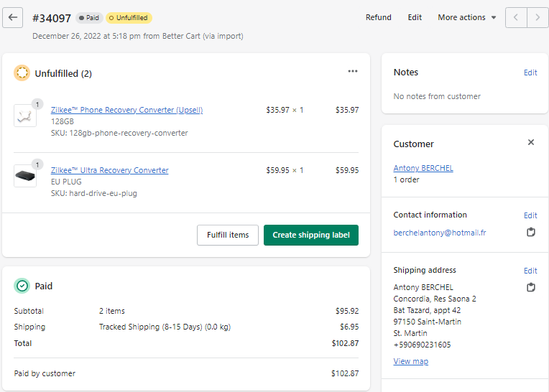
Task: Click 97150 Saint-Martin address line
Action: pos(427,322)
